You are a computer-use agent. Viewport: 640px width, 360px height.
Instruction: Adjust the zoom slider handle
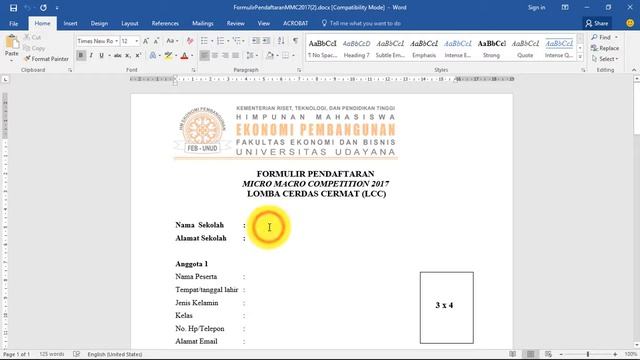588,354
